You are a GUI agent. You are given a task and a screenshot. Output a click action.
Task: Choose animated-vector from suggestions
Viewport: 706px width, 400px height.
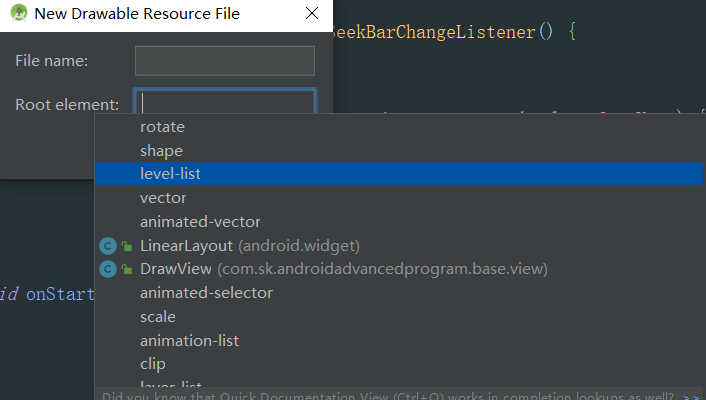coord(200,222)
